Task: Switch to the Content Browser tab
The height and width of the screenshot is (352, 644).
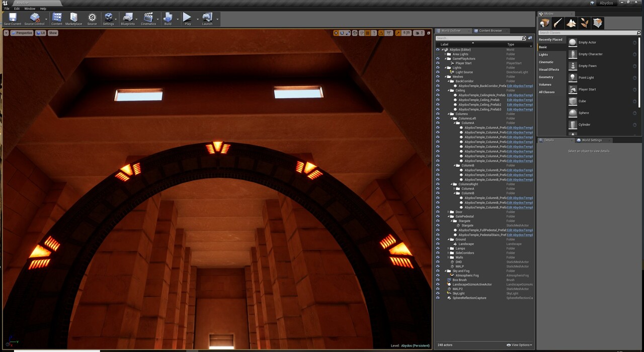Action: click(x=491, y=31)
